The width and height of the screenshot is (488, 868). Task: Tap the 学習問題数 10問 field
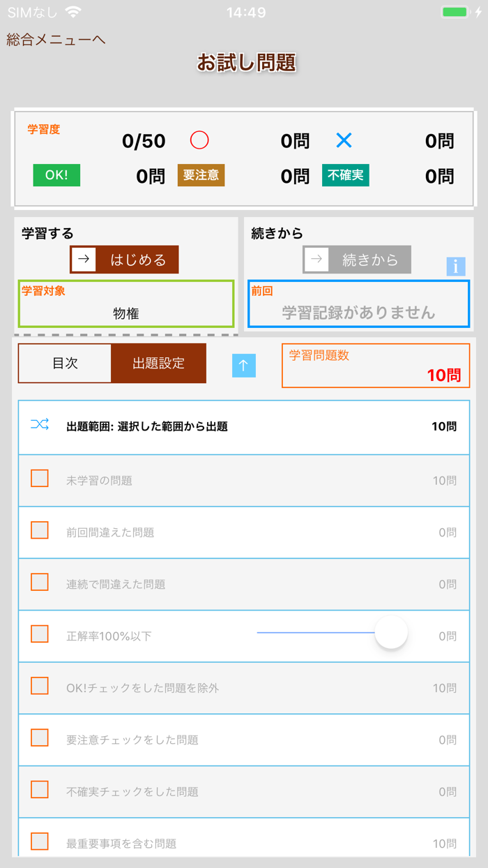pyautogui.click(x=376, y=366)
